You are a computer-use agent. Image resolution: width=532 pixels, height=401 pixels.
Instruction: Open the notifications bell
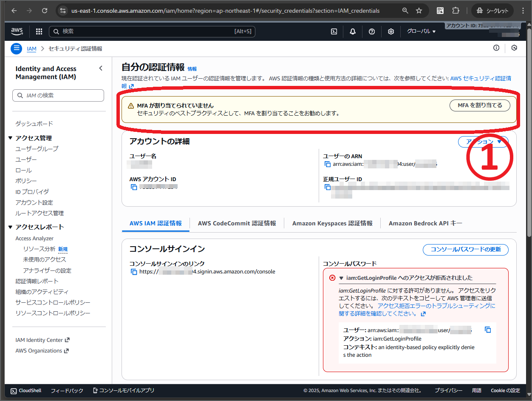[x=353, y=31]
